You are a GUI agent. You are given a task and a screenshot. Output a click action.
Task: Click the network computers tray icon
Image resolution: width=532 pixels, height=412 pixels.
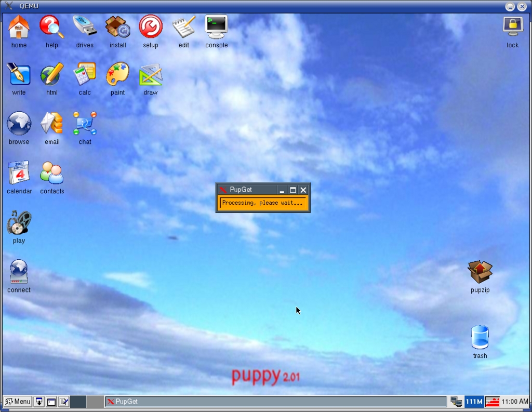click(456, 402)
